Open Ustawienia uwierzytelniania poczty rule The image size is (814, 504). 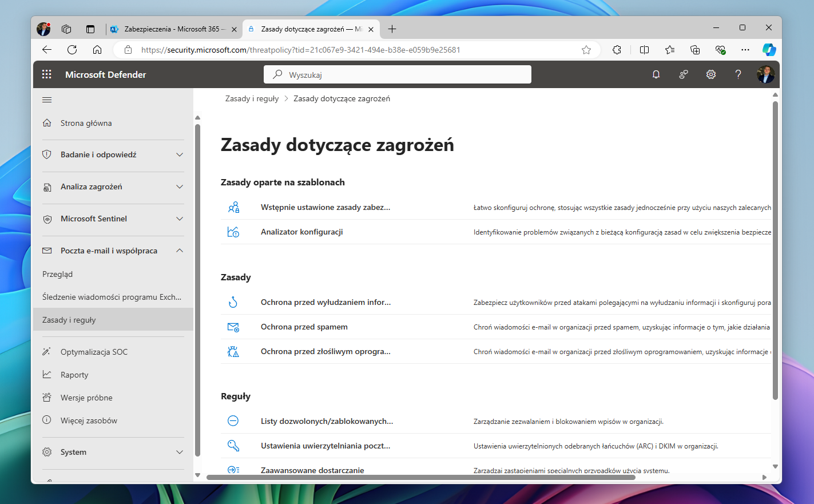pyautogui.click(x=325, y=446)
